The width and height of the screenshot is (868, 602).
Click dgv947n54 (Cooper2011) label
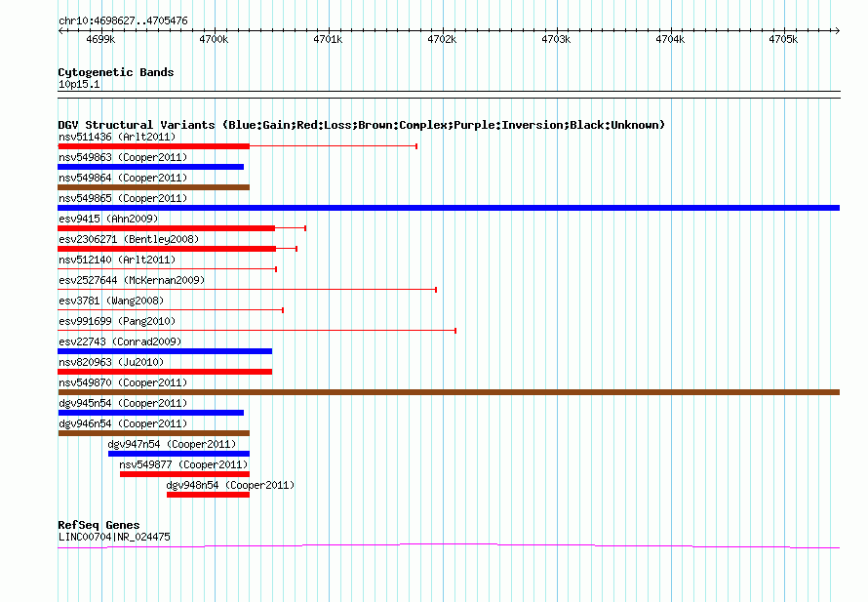click(172, 444)
